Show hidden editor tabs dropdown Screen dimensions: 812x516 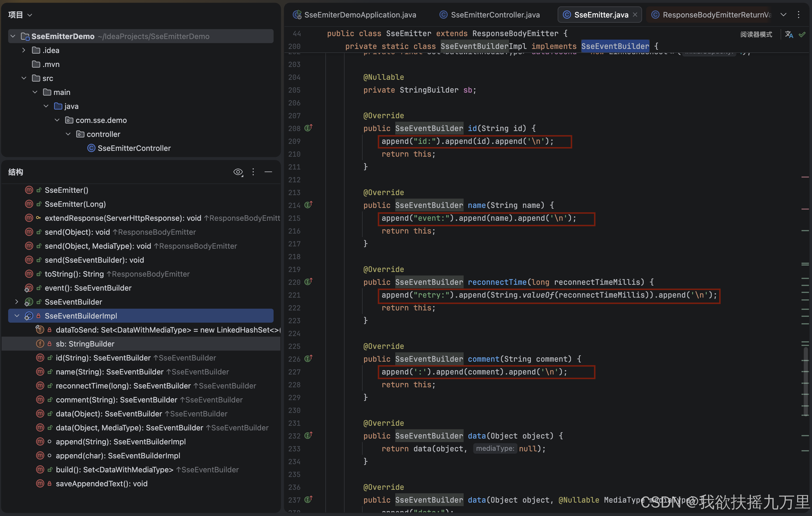click(784, 15)
